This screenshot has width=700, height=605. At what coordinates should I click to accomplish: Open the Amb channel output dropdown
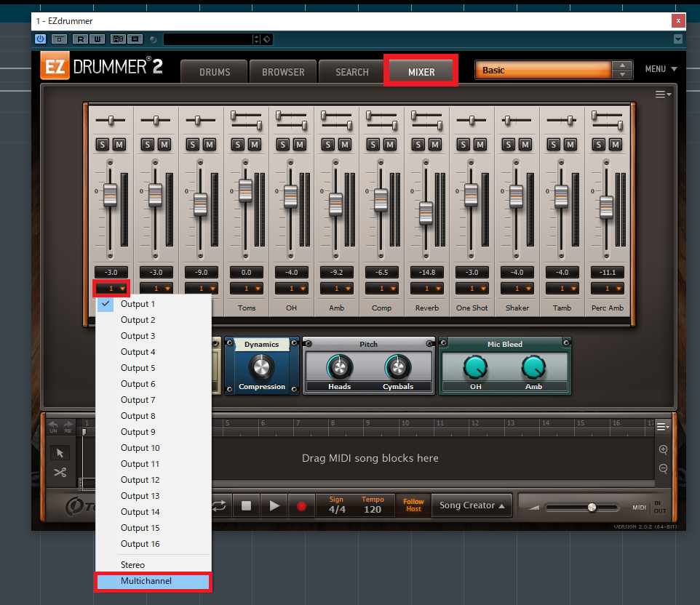[x=337, y=289]
